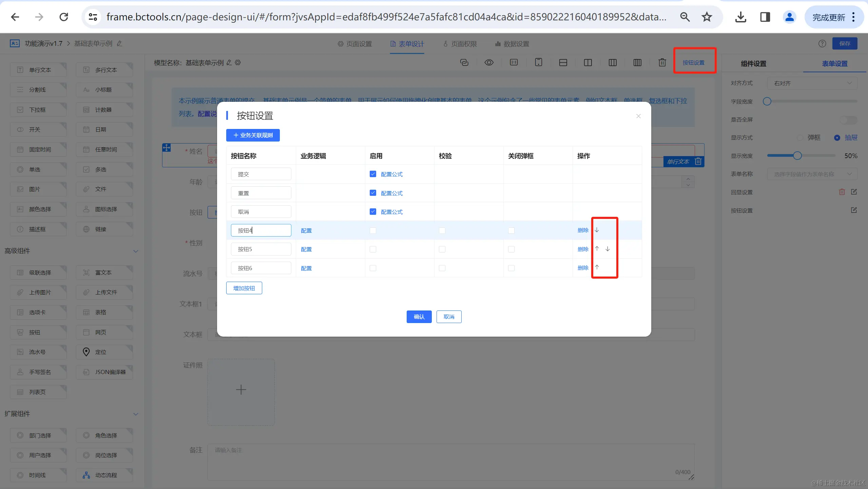Uncheck 启用 checkbox for 提交 row
This screenshot has height=489, width=868.
pyautogui.click(x=373, y=174)
